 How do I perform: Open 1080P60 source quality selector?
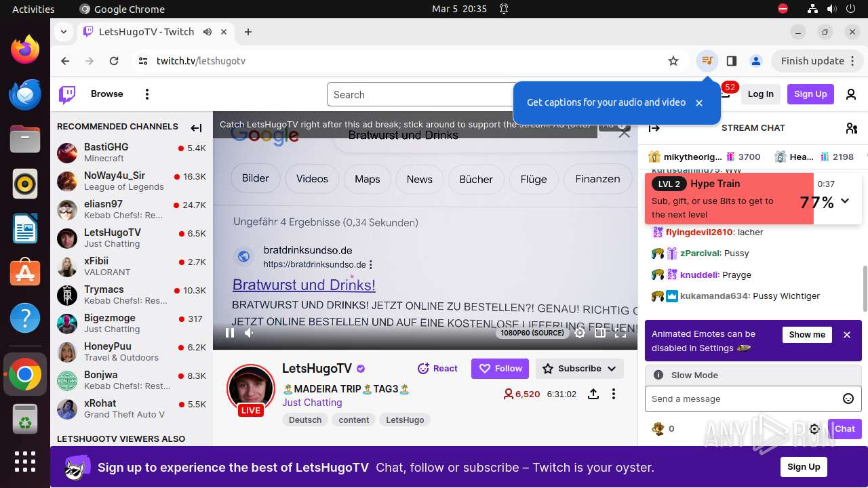coord(532,333)
